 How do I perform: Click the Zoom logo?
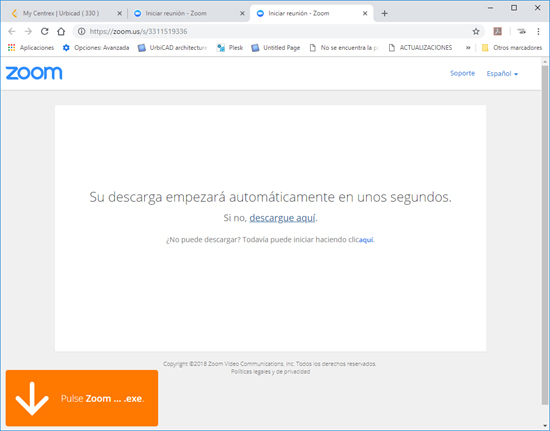(34, 73)
